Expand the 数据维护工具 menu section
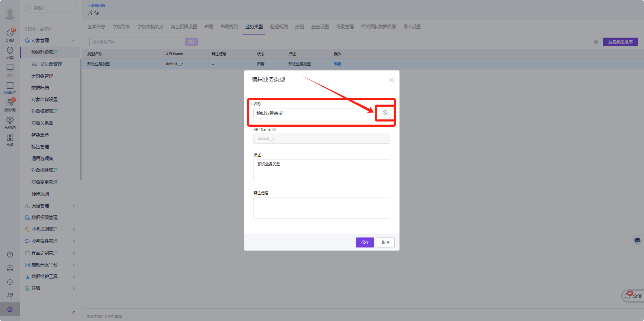The image size is (644, 321). pos(74,277)
